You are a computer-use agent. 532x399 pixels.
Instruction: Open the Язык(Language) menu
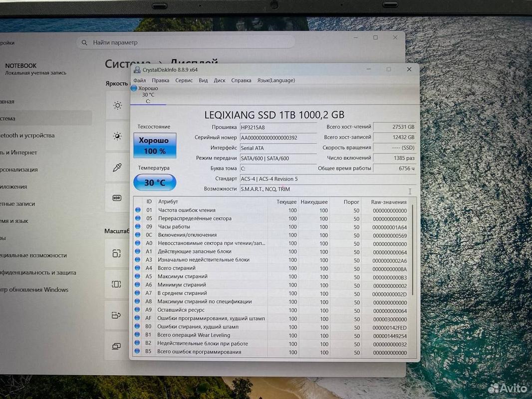pyautogui.click(x=276, y=80)
